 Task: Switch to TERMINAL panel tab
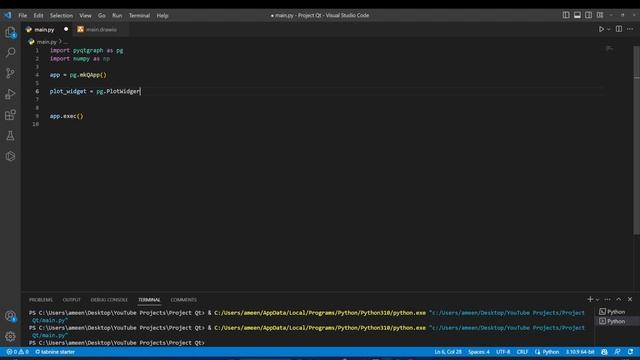point(149,300)
